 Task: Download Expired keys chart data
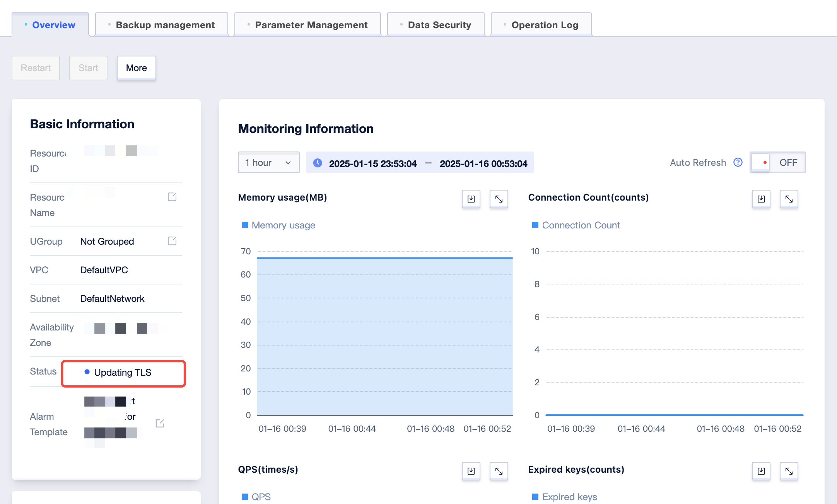pos(761,471)
